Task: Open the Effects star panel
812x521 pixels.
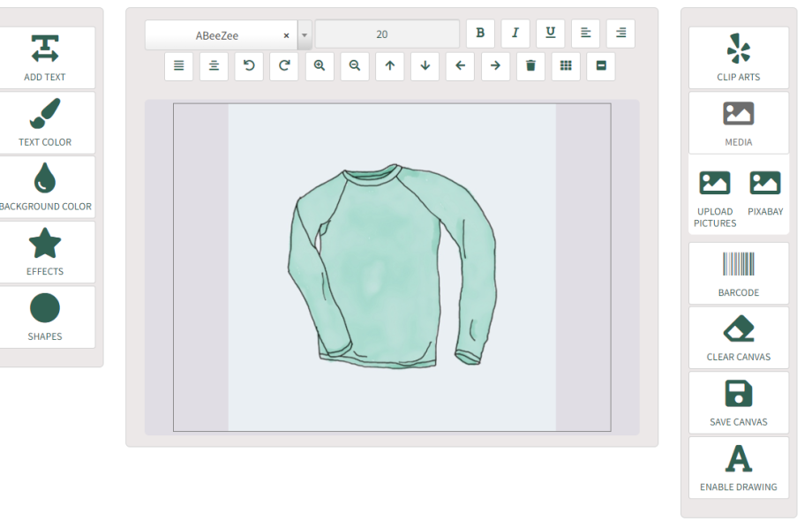Action: [45, 253]
